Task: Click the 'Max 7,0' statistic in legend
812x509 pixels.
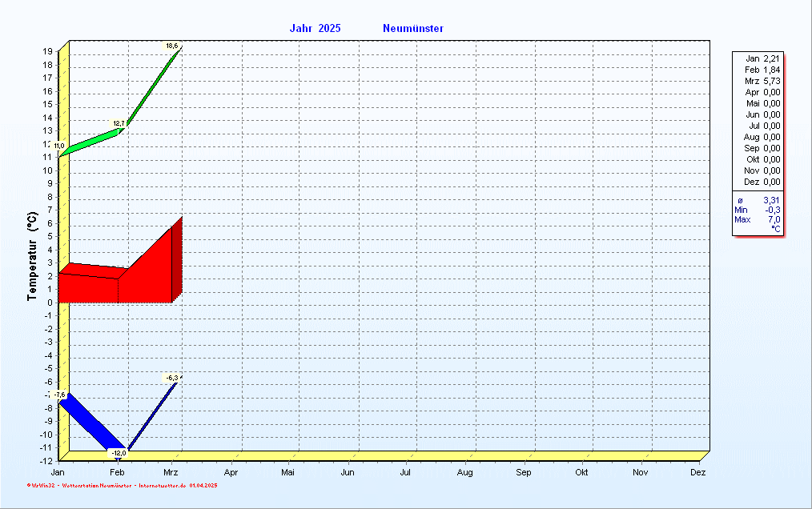Action: (758, 219)
